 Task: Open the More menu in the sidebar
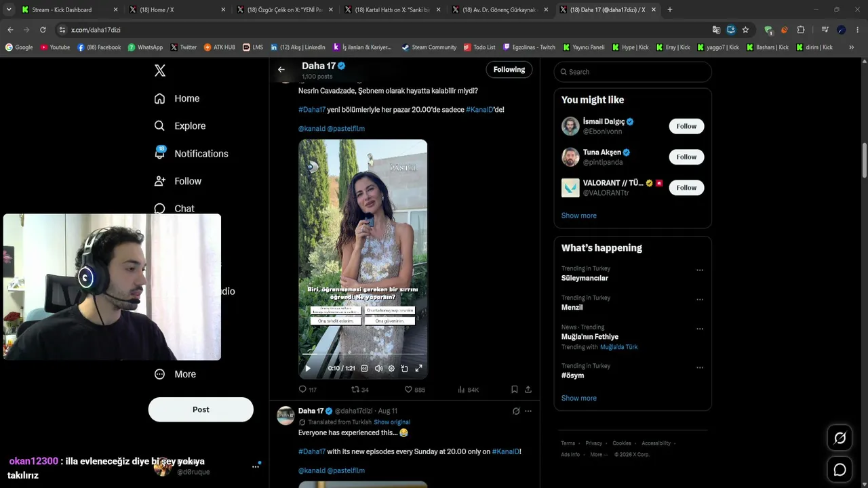175,374
